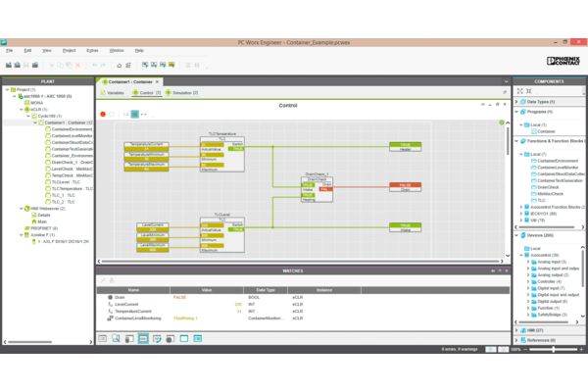The image size is (588, 392).
Task: Collapse the HMI Webserver node in Plant tree
Action: tap(22, 209)
